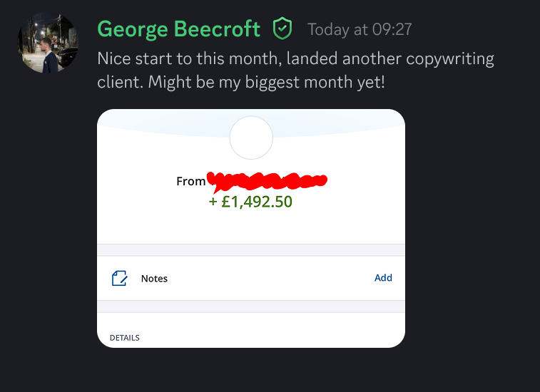Click the George Beecroft username

coord(179,29)
